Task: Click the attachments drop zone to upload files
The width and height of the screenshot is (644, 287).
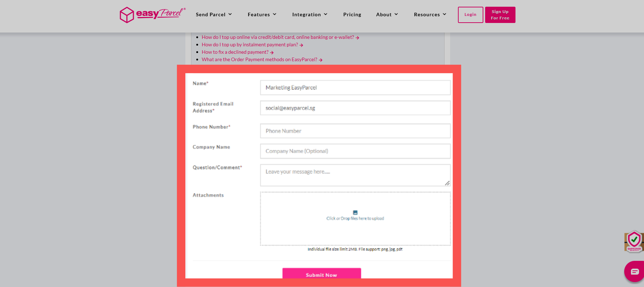Action: 355,218
